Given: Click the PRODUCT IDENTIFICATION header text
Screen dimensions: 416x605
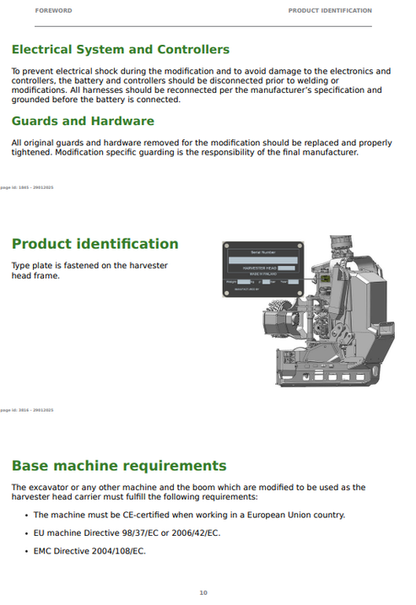Looking at the screenshot, I should pyautogui.click(x=330, y=10).
